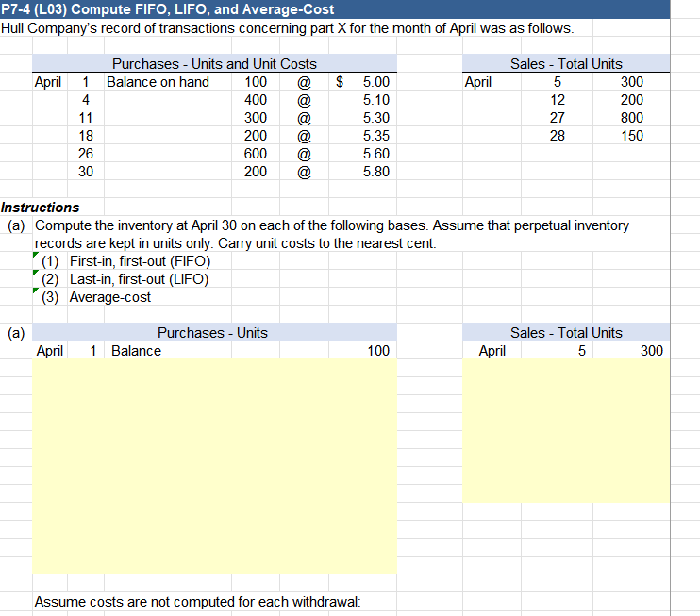Select the '@' symbol cell in the 5.35 row

[x=304, y=136]
